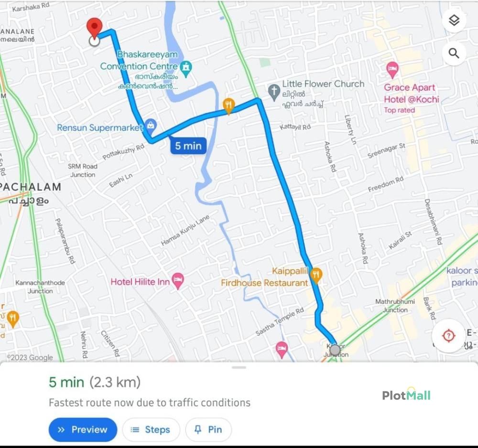
Task: Select the Mathrubhumi Junction label
Action: pos(395,306)
